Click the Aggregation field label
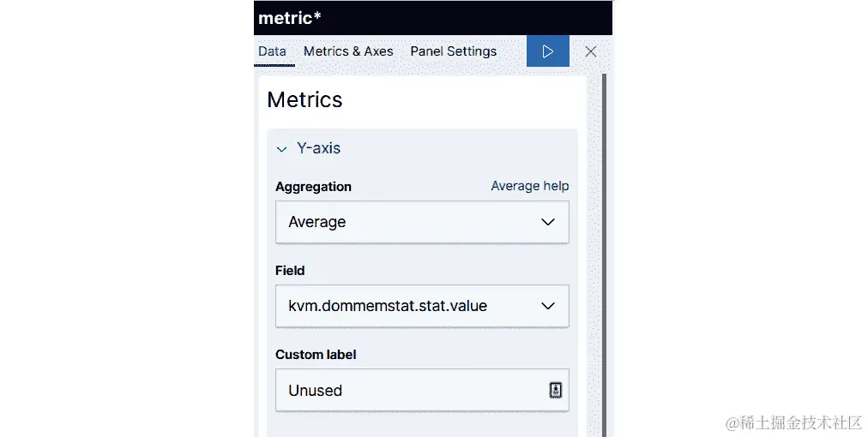The width and height of the screenshot is (868, 437). 313,187
